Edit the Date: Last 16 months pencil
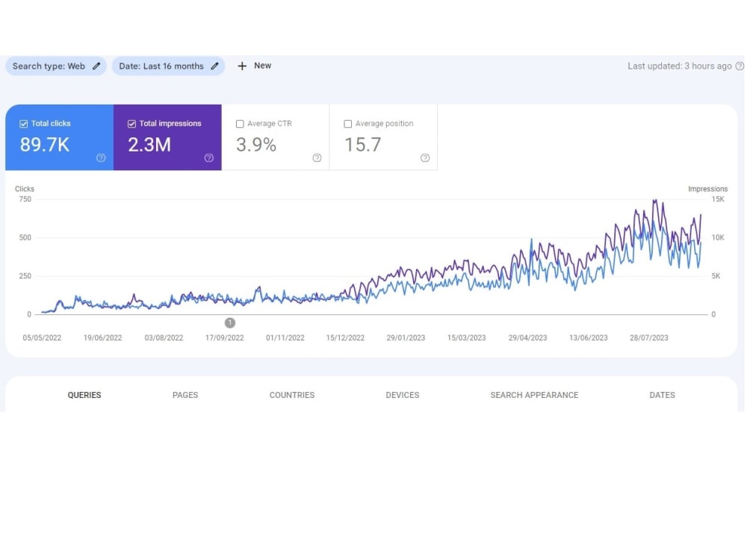 tap(215, 66)
